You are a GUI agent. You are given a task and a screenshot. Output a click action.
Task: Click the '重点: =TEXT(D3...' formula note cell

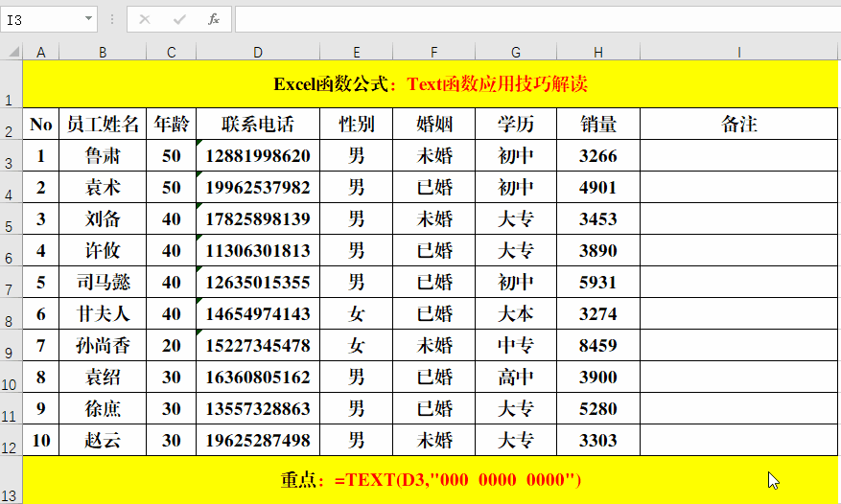[x=431, y=480]
